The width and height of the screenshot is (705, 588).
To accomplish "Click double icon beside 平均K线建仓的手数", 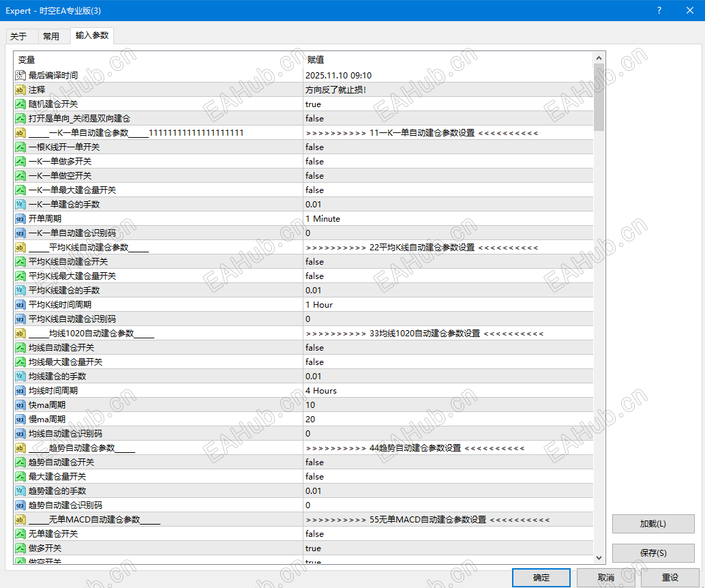I will [x=20, y=291].
